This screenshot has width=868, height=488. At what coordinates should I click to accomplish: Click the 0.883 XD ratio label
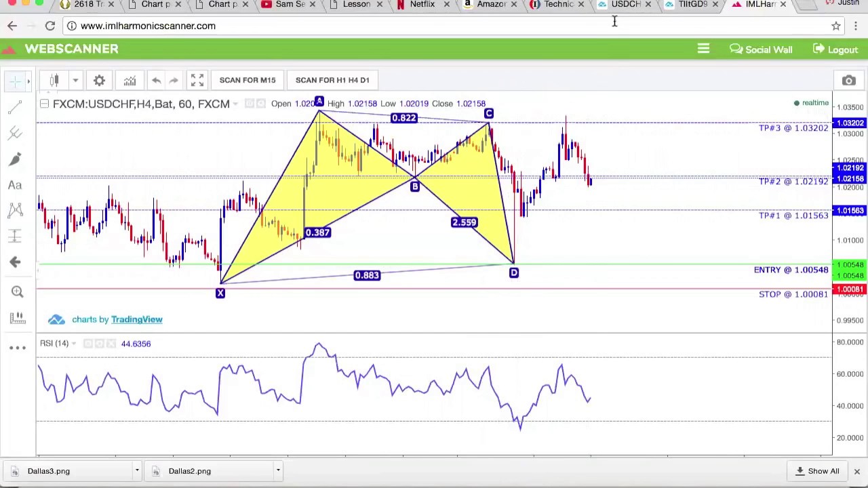[367, 275]
